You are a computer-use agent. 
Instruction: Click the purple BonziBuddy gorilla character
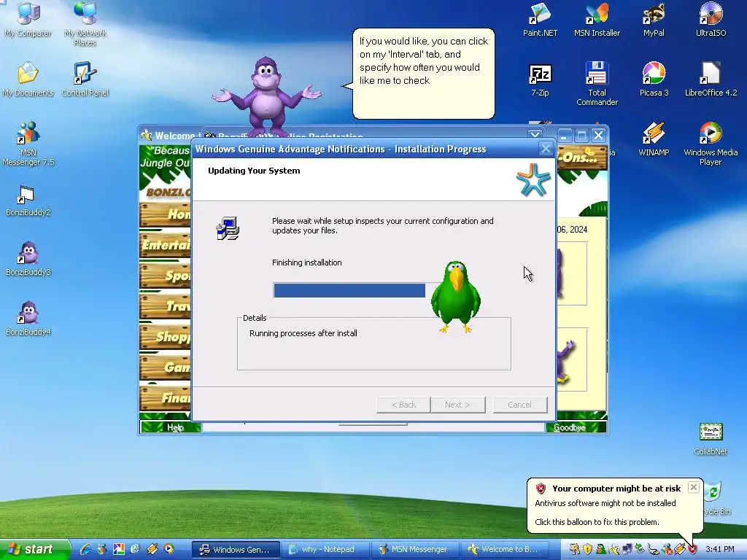tap(267, 96)
